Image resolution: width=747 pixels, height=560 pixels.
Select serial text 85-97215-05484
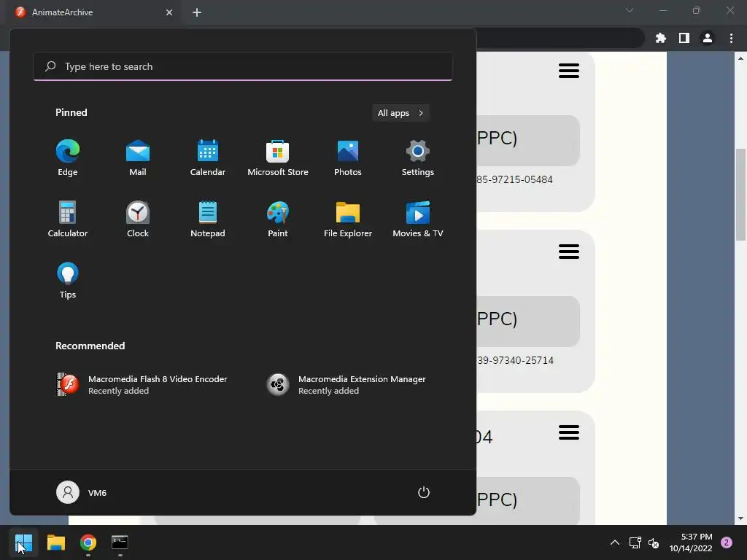point(514,179)
